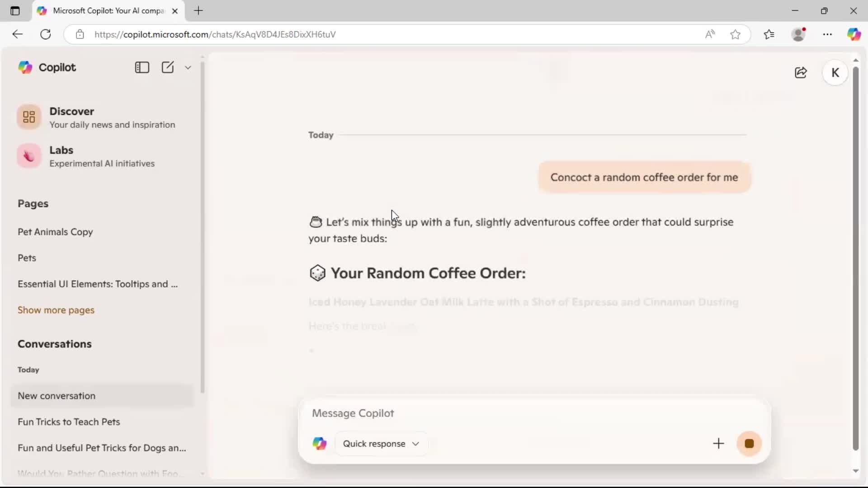Open the tab actions menu icon
This screenshot has width=868, height=488.
pyautogui.click(x=15, y=11)
